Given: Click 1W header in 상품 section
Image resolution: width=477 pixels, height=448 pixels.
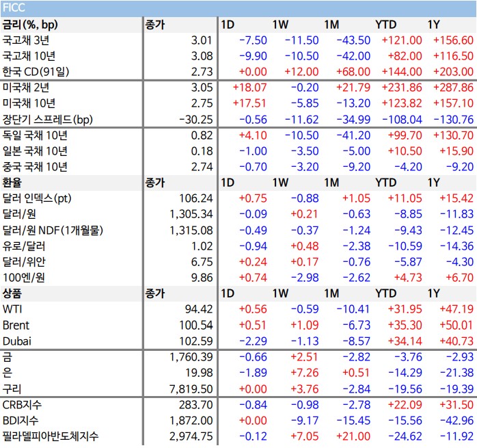Looking at the screenshot, I should point(280,293).
